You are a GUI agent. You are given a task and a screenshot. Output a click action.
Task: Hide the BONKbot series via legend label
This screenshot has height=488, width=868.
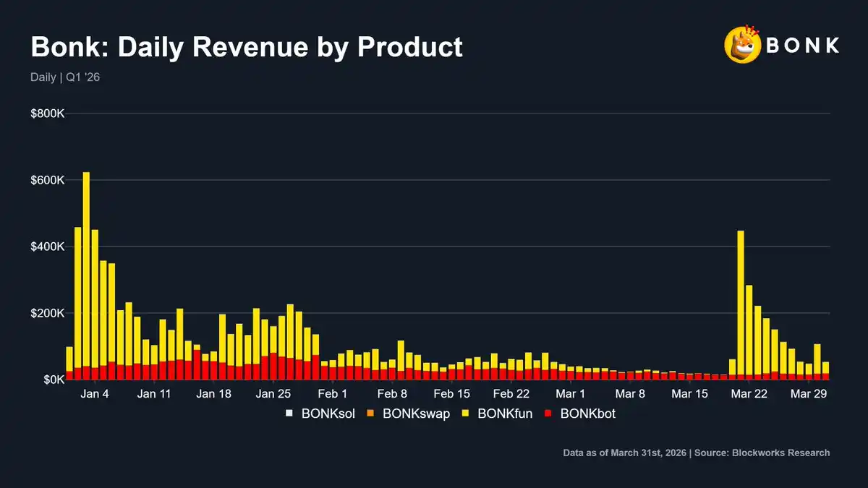(x=587, y=414)
